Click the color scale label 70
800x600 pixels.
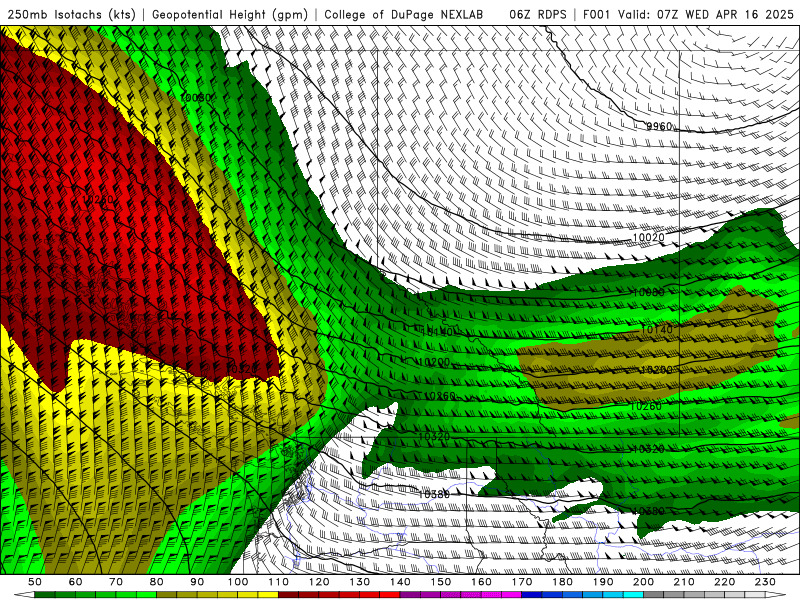pos(116,582)
